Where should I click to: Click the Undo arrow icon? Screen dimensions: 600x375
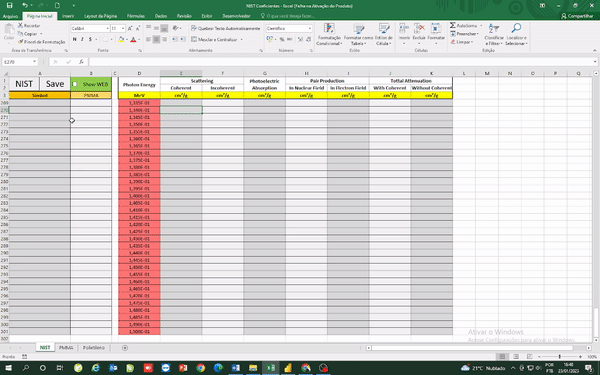pyautogui.click(x=25, y=5)
